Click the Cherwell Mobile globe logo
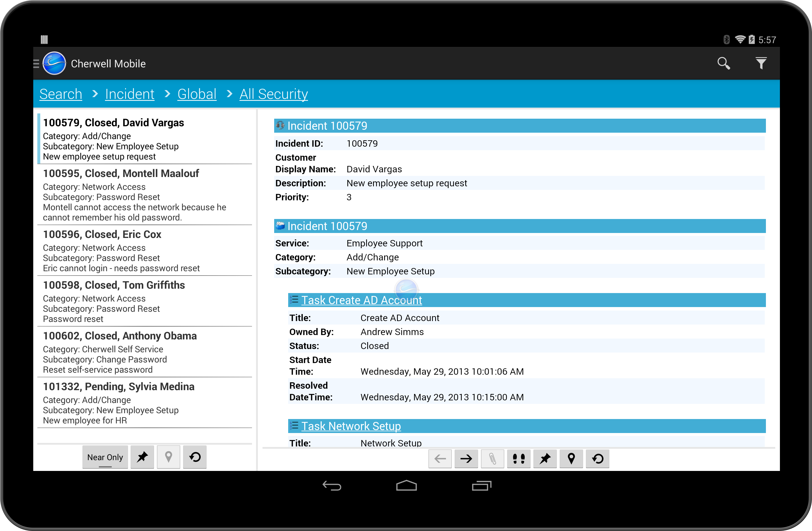Image resolution: width=812 pixels, height=531 pixels. tap(54, 64)
